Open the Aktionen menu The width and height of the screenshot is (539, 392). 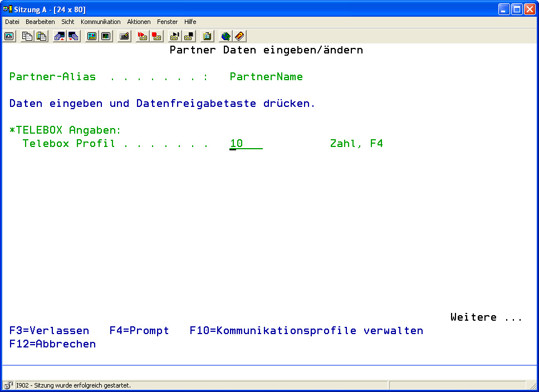tap(139, 22)
